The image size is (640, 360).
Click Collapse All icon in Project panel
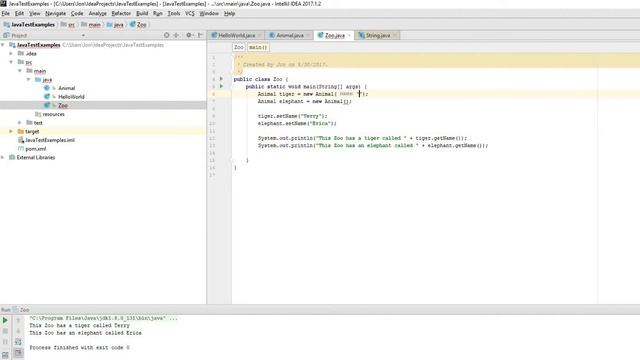pyautogui.click(x=176, y=35)
